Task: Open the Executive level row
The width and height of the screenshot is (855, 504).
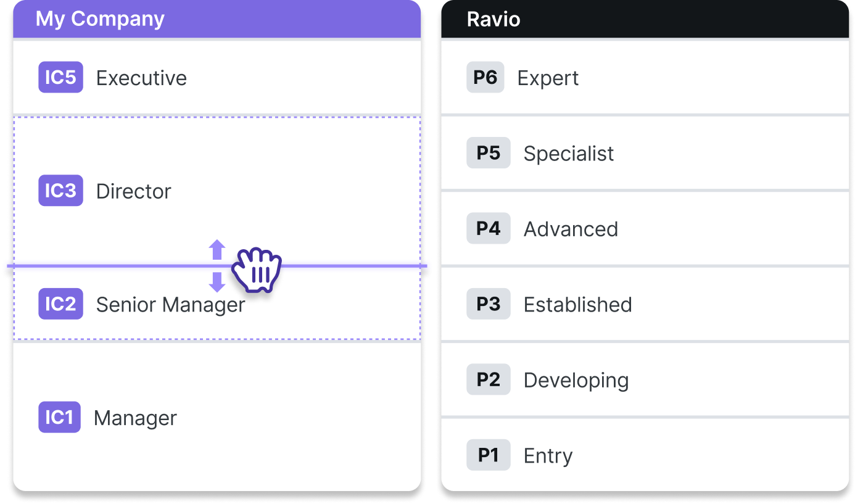Action: [x=217, y=77]
